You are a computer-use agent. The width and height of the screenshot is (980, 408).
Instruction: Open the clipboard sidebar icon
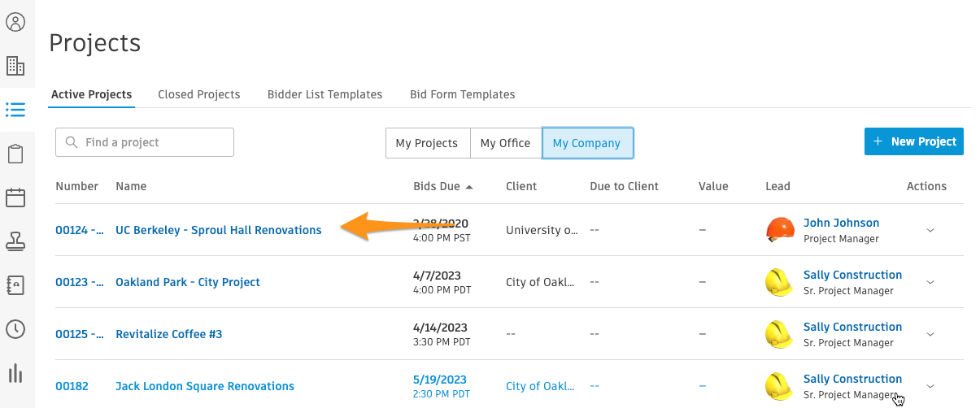click(x=15, y=154)
